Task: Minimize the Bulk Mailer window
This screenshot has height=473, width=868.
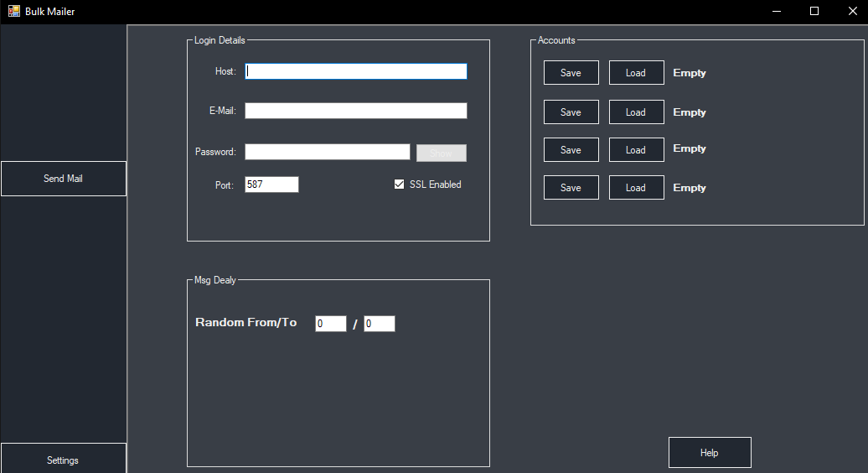Action: (x=777, y=11)
